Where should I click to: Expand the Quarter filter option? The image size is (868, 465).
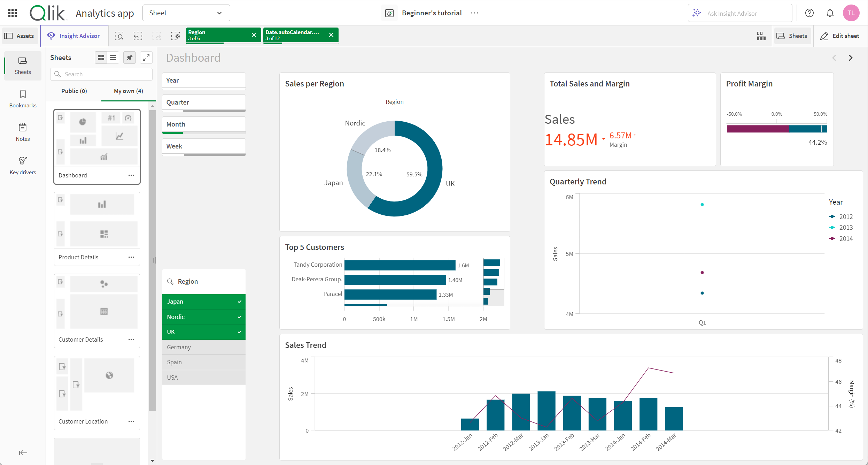(204, 102)
